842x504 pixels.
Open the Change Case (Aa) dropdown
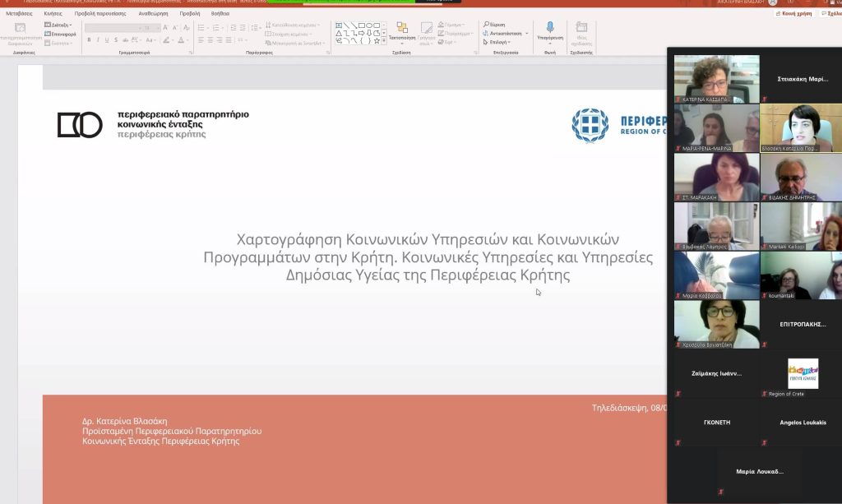coord(151,40)
